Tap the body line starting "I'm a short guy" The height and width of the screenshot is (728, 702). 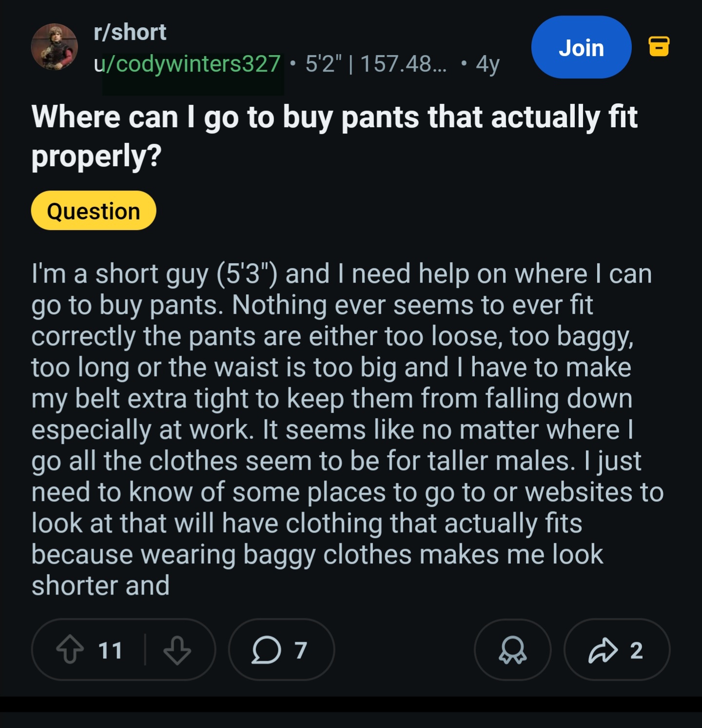[x=341, y=274]
